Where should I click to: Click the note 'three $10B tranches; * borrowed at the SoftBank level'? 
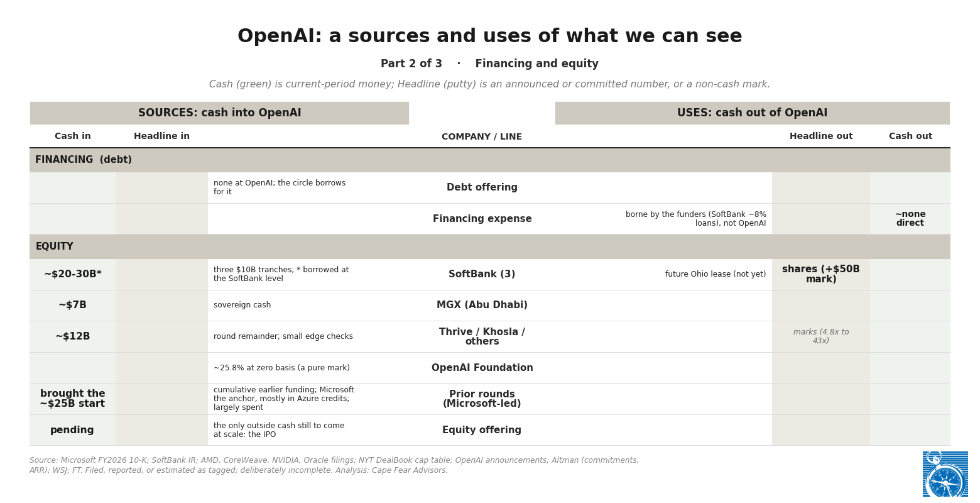coord(281,275)
